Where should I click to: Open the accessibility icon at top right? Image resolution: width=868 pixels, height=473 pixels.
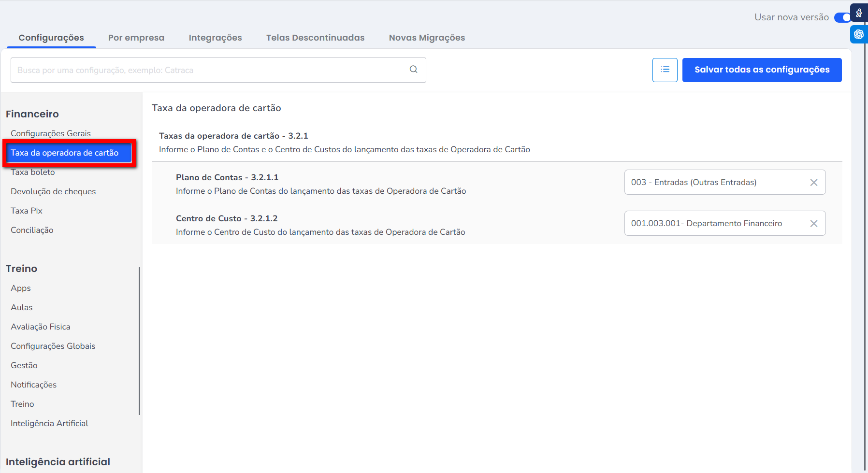coord(859,13)
